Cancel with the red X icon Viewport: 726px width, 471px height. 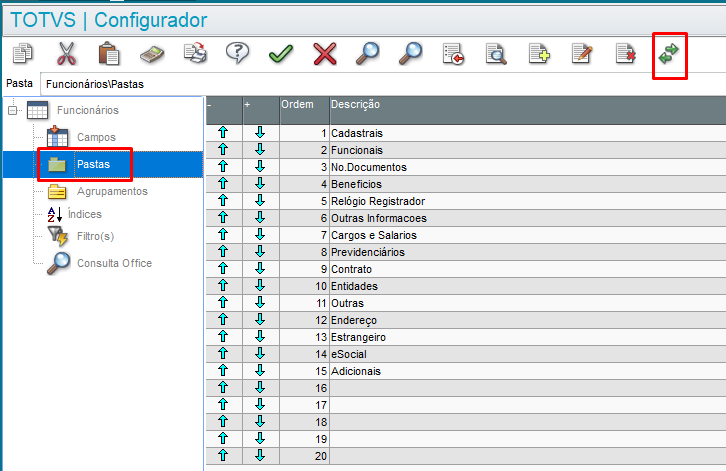[x=325, y=54]
